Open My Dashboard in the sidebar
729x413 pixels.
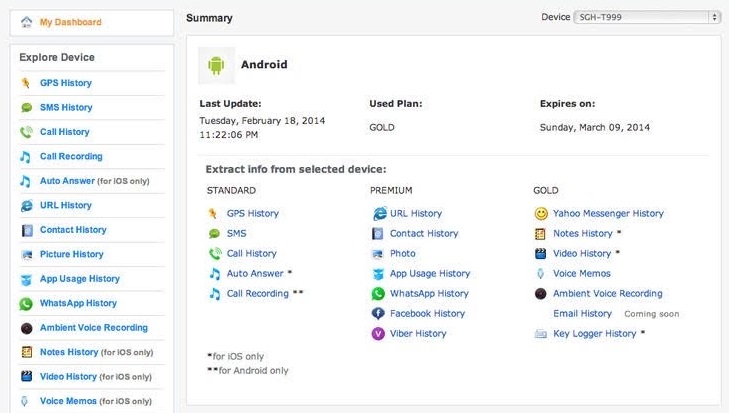click(70, 22)
